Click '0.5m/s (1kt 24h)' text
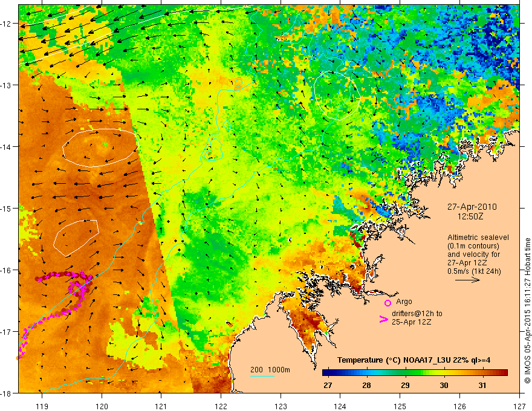Screen dimensions: 532x411 tap(474, 271)
